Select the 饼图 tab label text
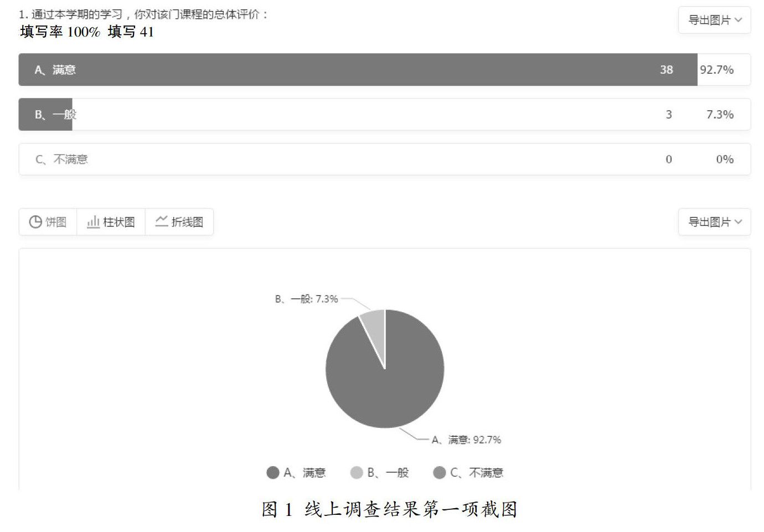This screenshot has height=532, width=764. point(56,222)
